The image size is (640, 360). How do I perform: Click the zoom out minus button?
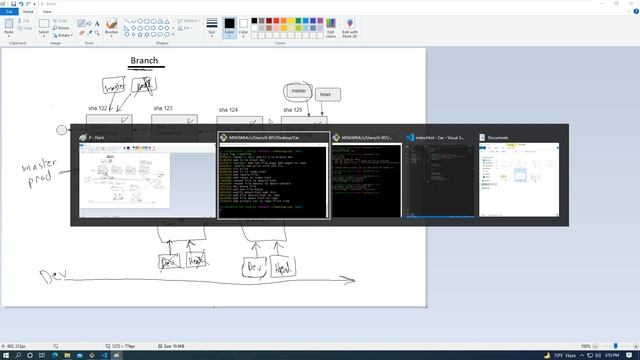tap(595, 346)
